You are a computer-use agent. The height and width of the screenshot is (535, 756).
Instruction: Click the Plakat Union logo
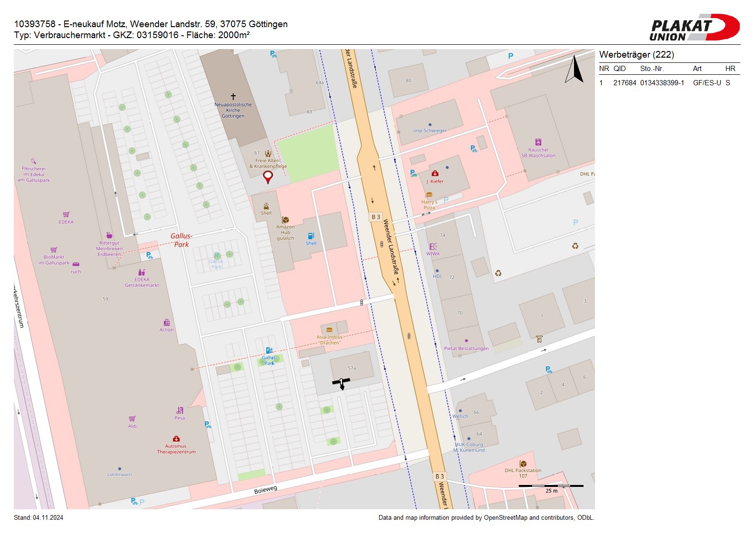click(x=694, y=28)
